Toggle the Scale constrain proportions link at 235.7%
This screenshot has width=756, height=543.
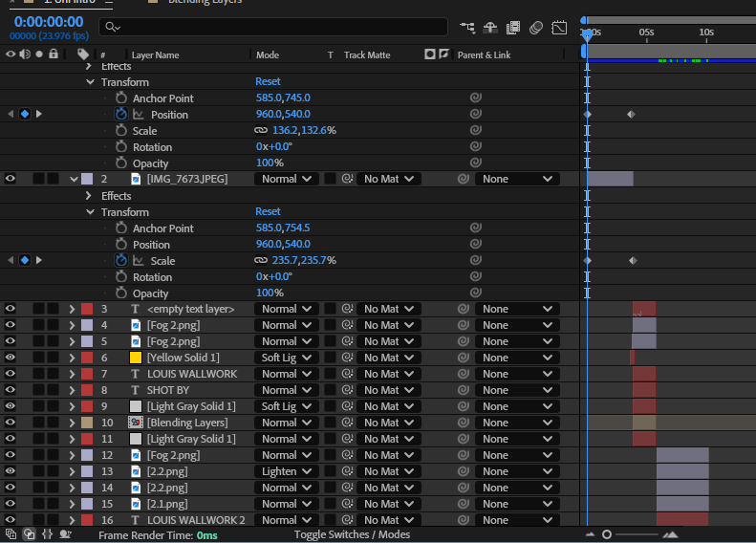(261, 261)
